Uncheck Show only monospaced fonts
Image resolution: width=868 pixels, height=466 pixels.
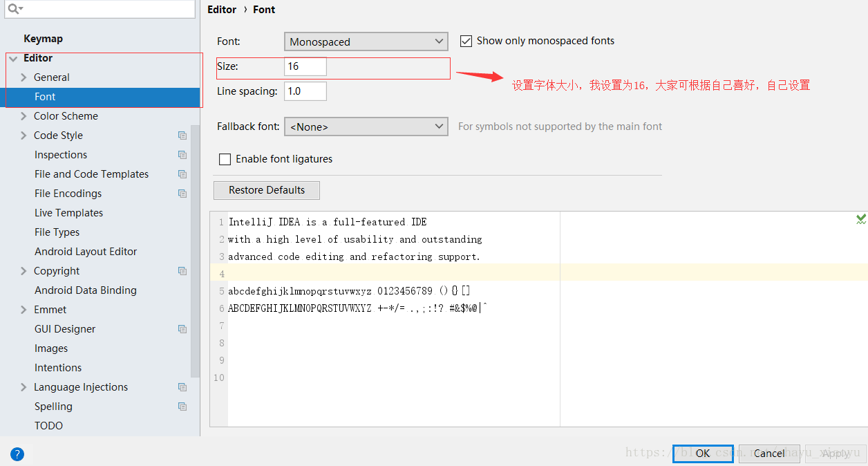[466, 41]
